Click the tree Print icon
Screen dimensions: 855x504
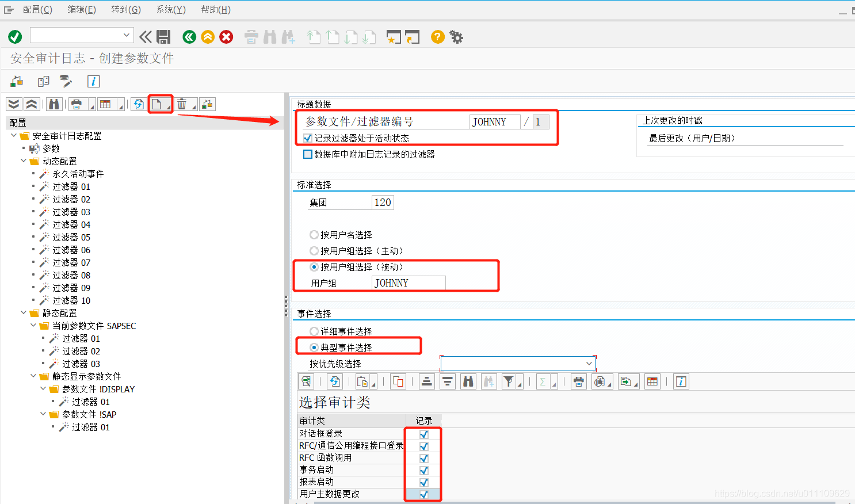point(77,104)
